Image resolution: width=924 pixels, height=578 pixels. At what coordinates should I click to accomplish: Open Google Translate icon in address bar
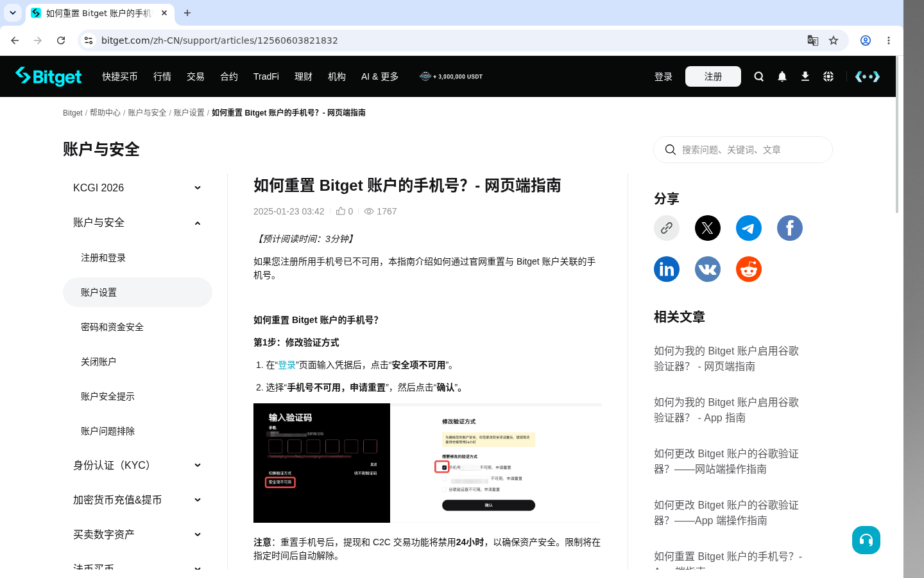tap(813, 40)
